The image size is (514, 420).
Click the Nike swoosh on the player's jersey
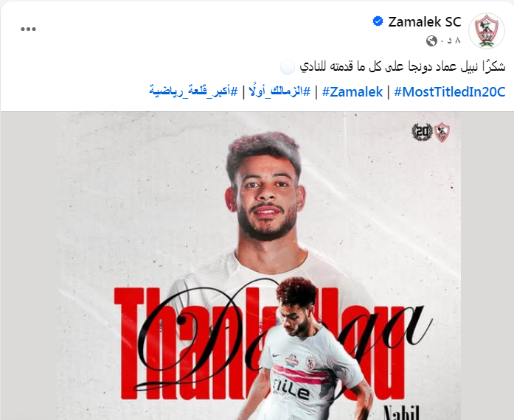coord(276,356)
